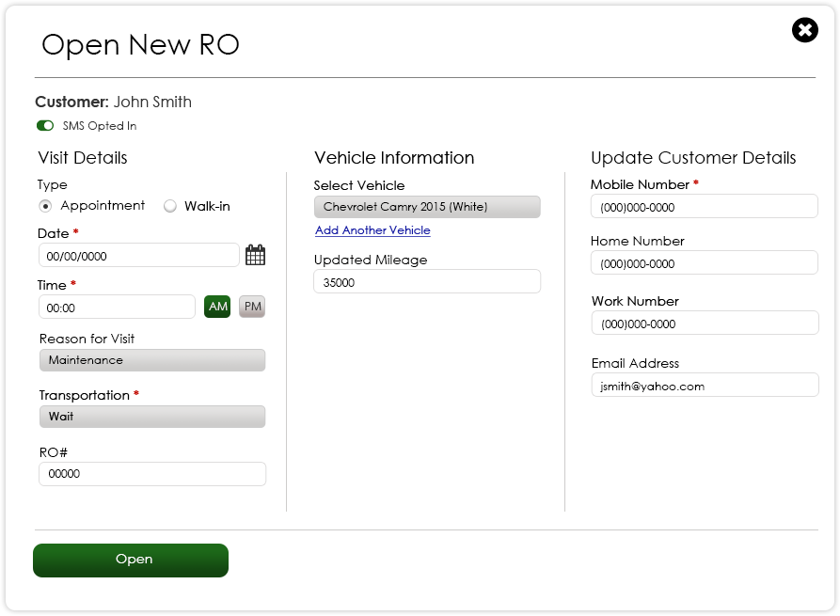This screenshot has height=616, width=840.
Task: Expand the Reason for Visit dropdown
Action: 152,360
